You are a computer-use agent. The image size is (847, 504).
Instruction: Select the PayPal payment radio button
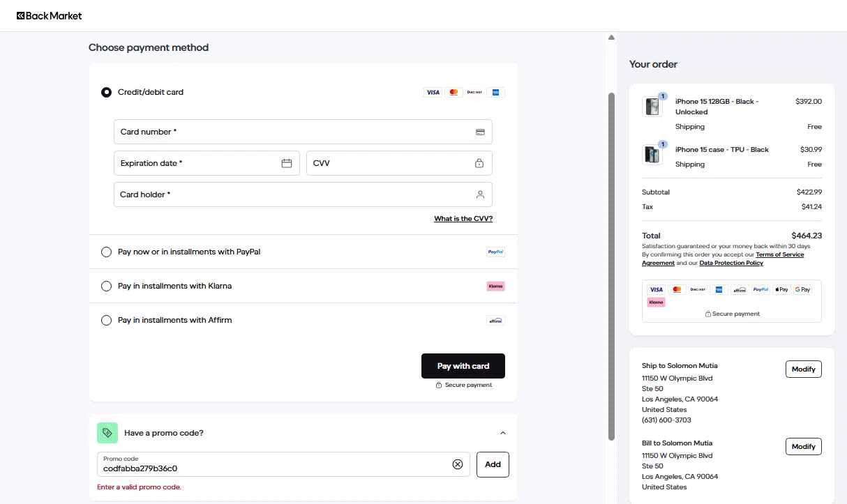coord(106,252)
